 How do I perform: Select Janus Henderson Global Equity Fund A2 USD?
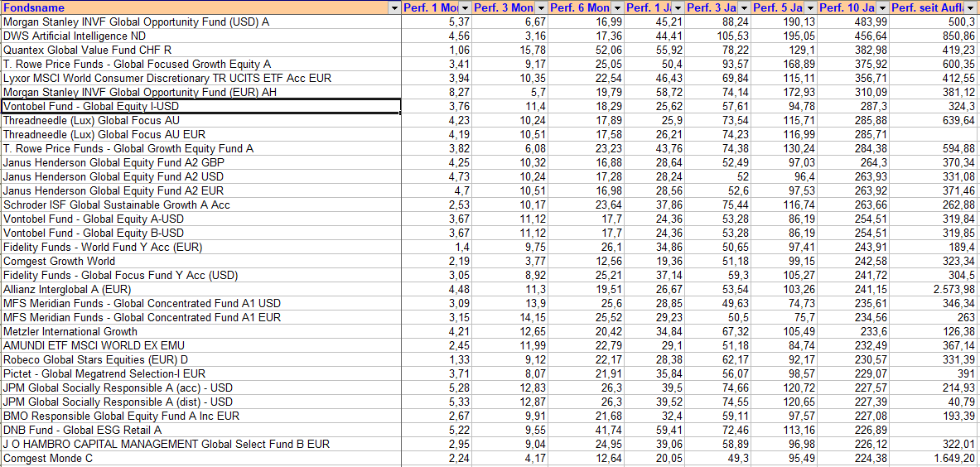click(200, 176)
